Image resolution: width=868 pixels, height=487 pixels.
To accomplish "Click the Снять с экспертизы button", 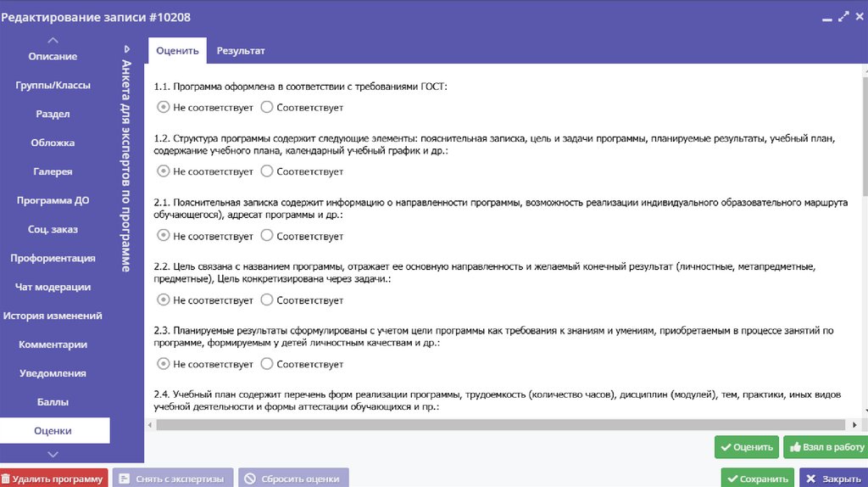I will pos(173,479).
